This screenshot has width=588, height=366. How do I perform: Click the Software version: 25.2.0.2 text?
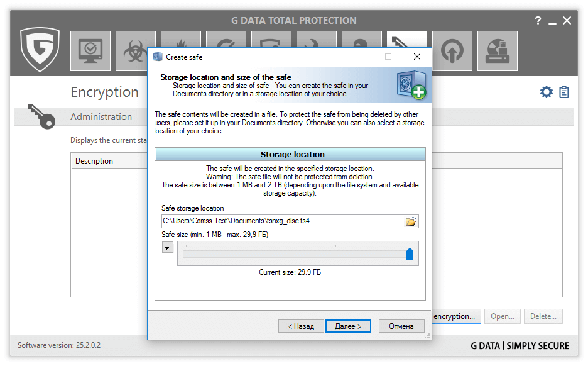[59, 345]
